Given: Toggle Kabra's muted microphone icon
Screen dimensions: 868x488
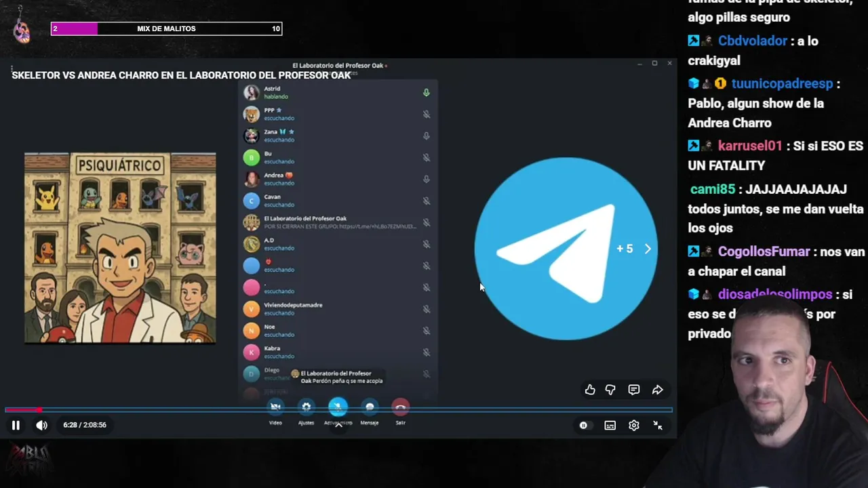Looking at the screenshot, I should click(x=427, y=352).
